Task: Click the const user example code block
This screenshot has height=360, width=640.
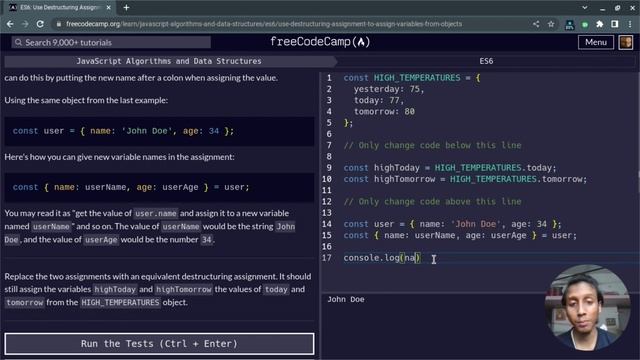Action: (159, 131)
